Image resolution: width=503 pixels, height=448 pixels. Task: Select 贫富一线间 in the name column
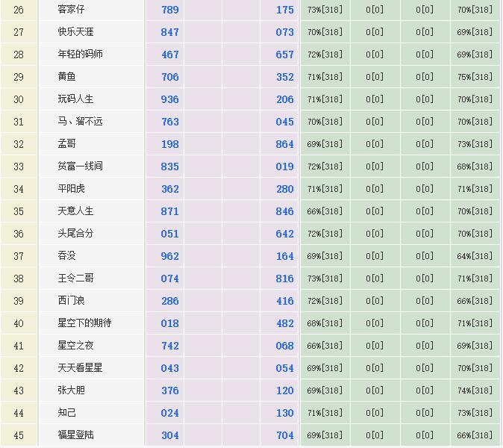tap(80, 167)
